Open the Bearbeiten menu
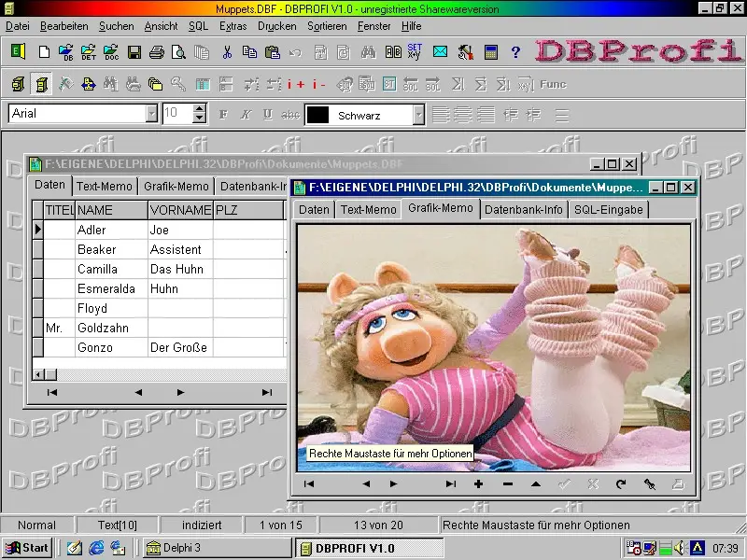The image size is (747, 560). tap(64, 26)
